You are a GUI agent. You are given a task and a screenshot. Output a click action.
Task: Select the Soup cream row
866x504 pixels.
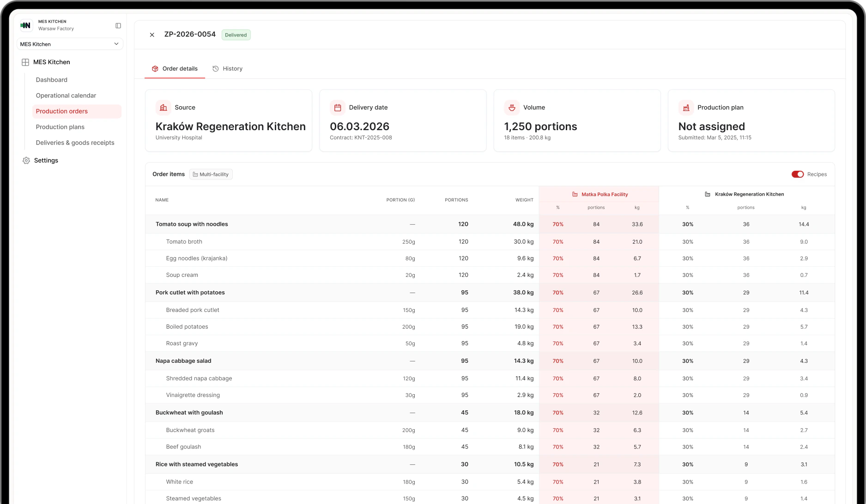pyautogui.click(x=490, y=275)
